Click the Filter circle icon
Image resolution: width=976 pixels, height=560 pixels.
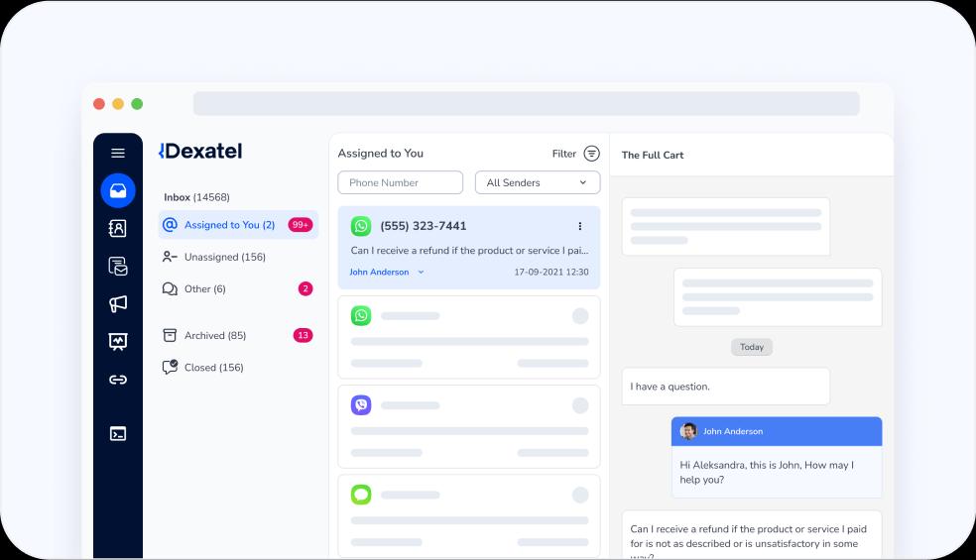591,153
